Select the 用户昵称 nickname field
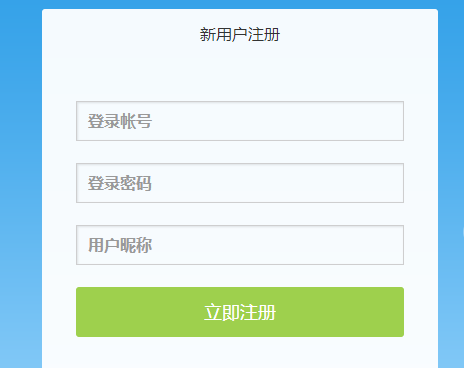Viewport: 464px width, 368px height. [240, 245]
